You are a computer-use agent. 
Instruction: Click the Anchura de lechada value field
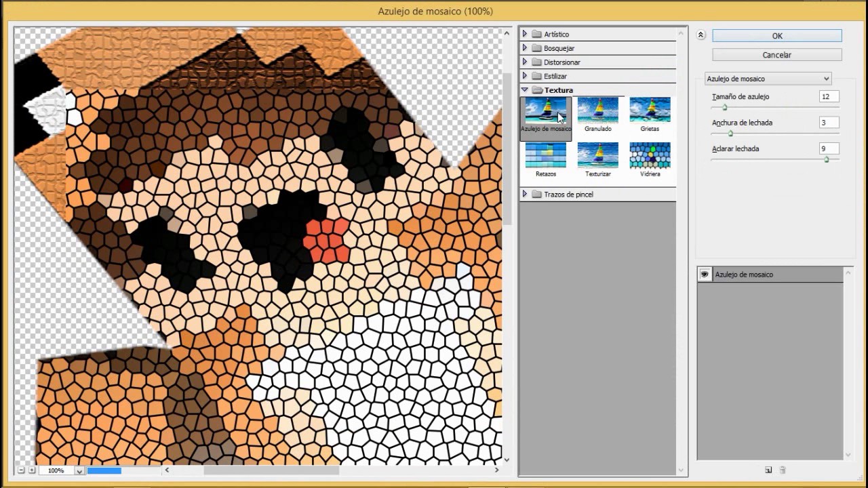829,123
